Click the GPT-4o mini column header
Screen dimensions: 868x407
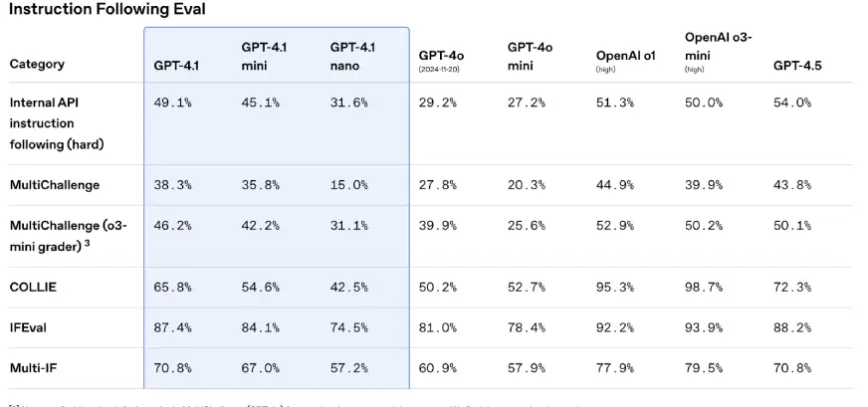click(x=530, y=56)
